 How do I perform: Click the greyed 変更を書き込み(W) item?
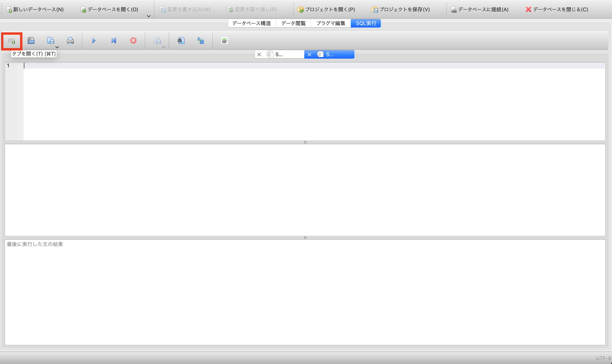tap(185, 10)
